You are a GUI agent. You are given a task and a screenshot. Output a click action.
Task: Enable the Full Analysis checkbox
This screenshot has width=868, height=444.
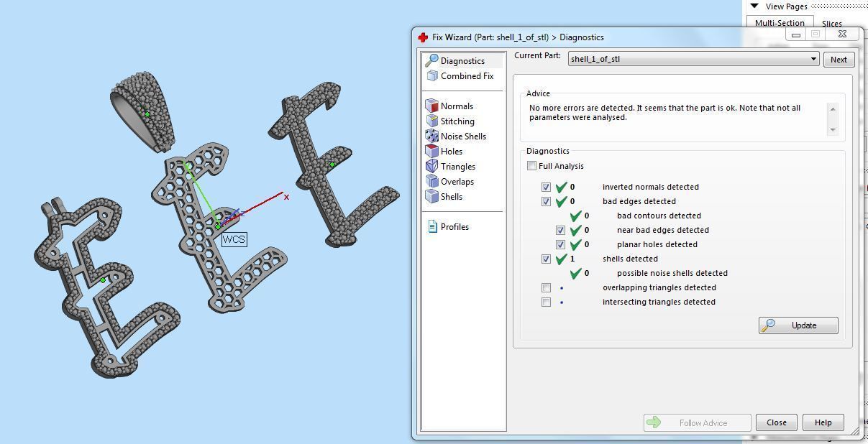(531, 166)
